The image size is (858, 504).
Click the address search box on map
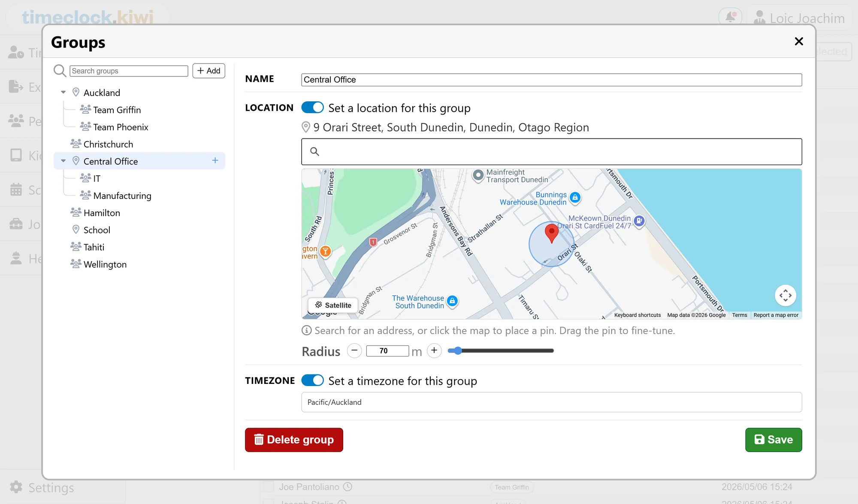click(551, 151)
